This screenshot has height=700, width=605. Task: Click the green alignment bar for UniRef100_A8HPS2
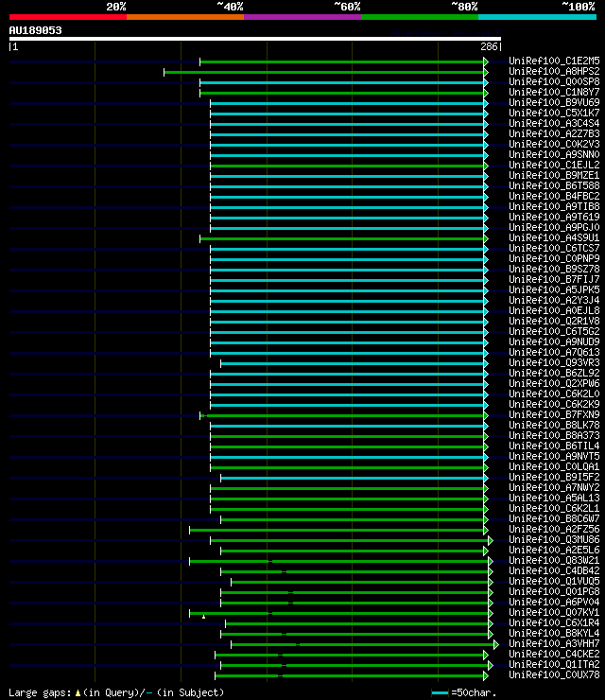pyautogui.click(x=324, y=72)
